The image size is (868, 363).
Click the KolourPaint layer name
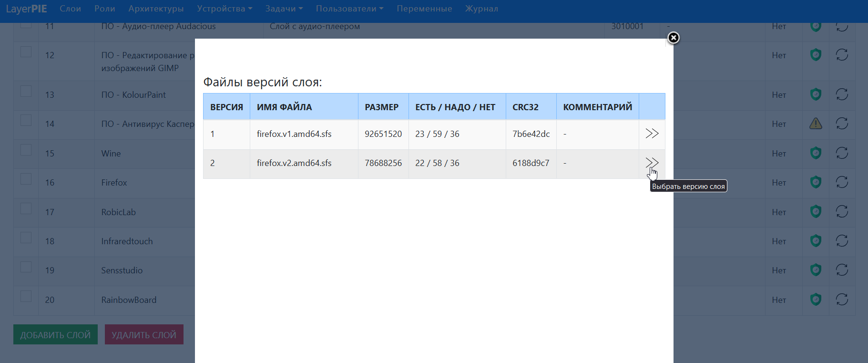coord(133,95)
